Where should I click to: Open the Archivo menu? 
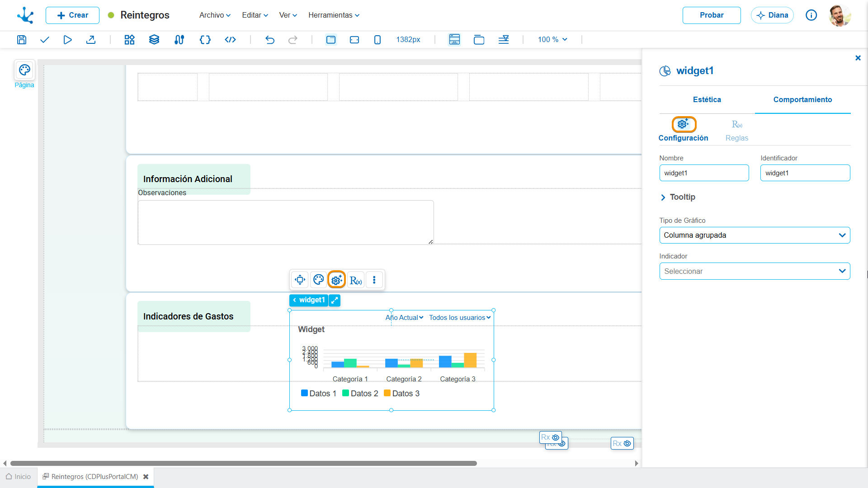point(215,15)
